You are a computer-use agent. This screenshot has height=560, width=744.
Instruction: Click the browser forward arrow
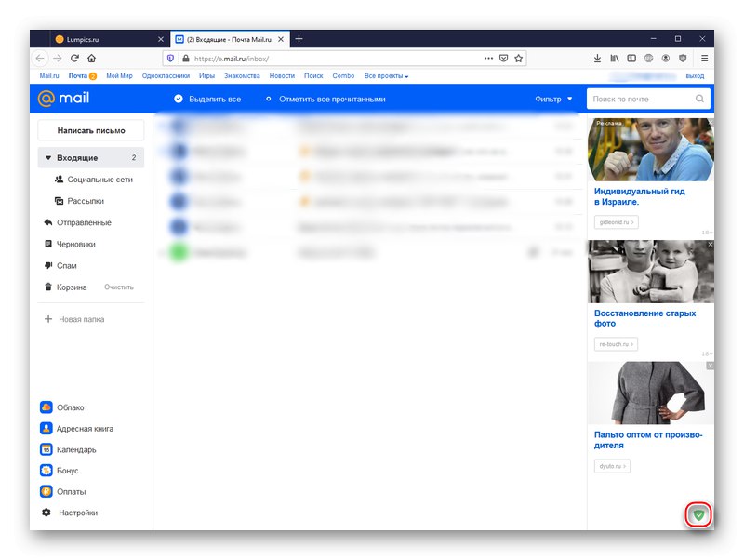click(58, 59)
